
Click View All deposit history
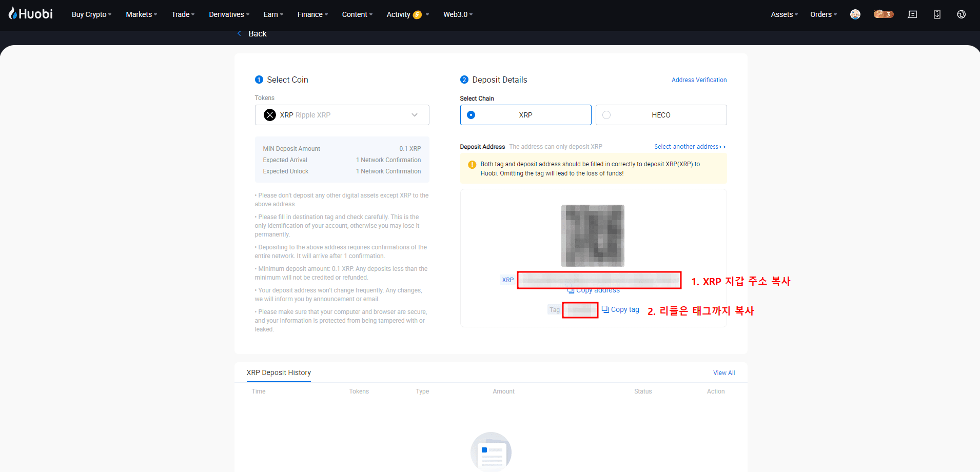723,373
